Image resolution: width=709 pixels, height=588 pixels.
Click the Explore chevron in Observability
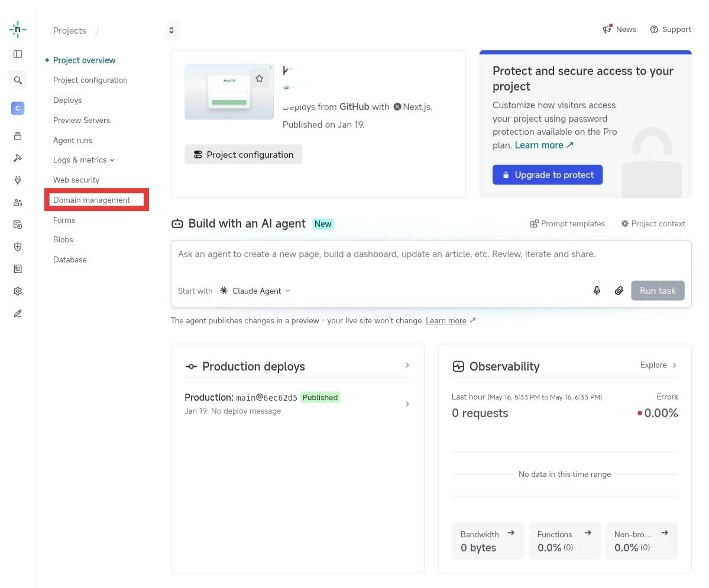[675, 365]
